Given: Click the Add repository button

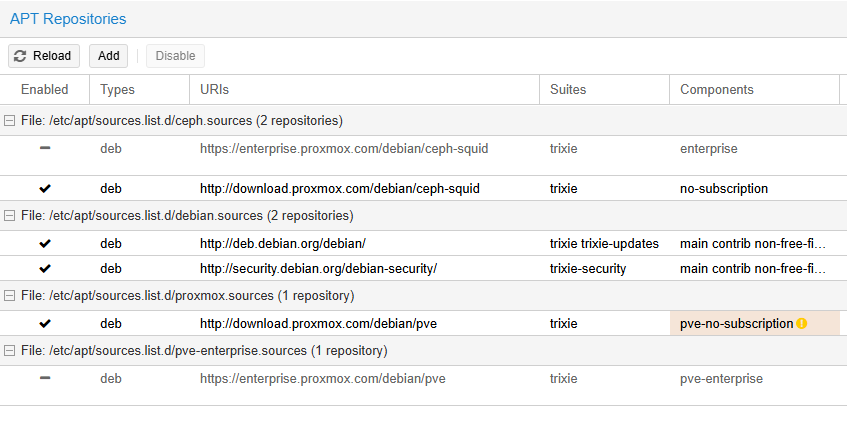Looking at the screenshot, I should (109, 56).
